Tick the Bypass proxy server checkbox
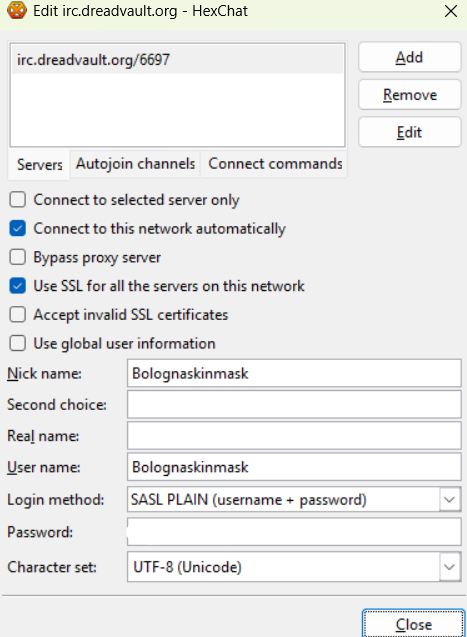The height and width of the screenshot is (637, 467). [x=17, y=257]
